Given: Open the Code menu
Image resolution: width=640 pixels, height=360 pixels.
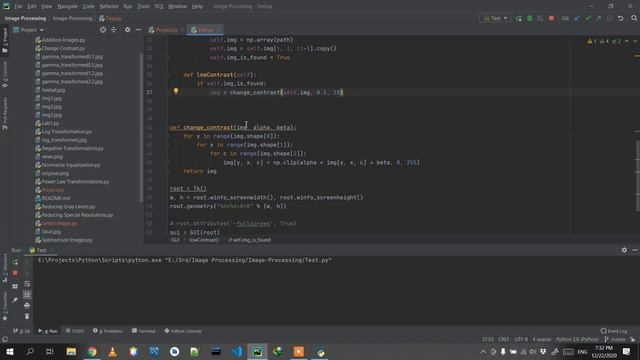Looking at the screenshot, I should (x=89, y=7).
